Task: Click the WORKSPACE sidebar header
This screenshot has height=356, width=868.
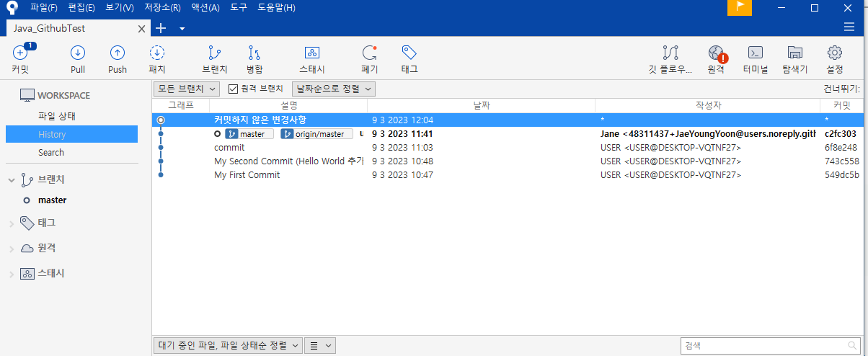Action: [x=63, y=95]
